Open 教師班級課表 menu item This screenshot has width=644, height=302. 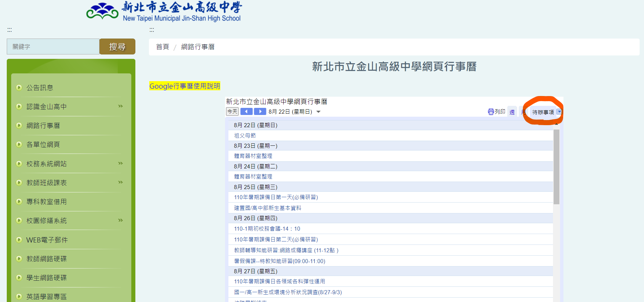(x=46, y=183)
